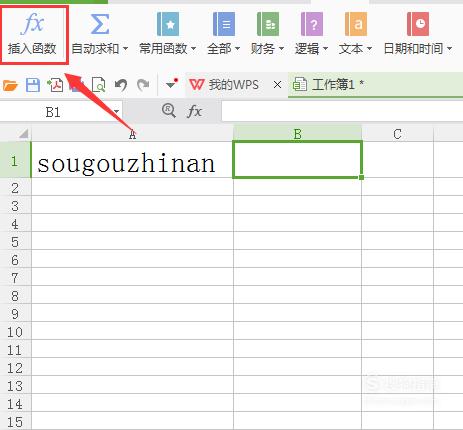Select row 1 header
The width and height of the screenshot is (463, 430).
[15, 160]
